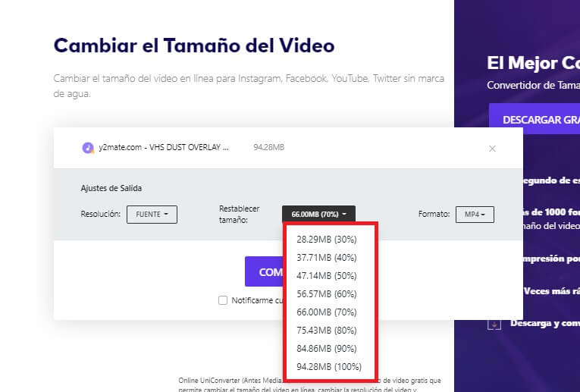Pick 56.57MB (60%) output size
This screenshot has width=580, height=392.
pos(327,294)
